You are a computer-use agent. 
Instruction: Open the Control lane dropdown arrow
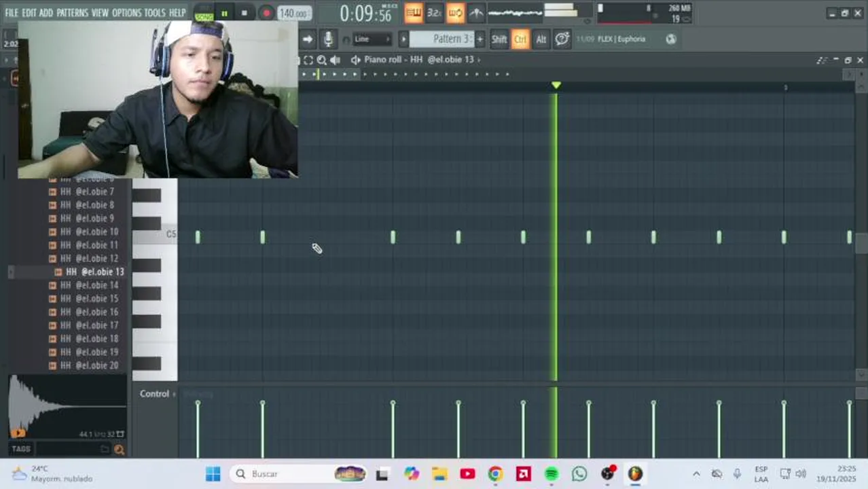(x=174, y=394)
